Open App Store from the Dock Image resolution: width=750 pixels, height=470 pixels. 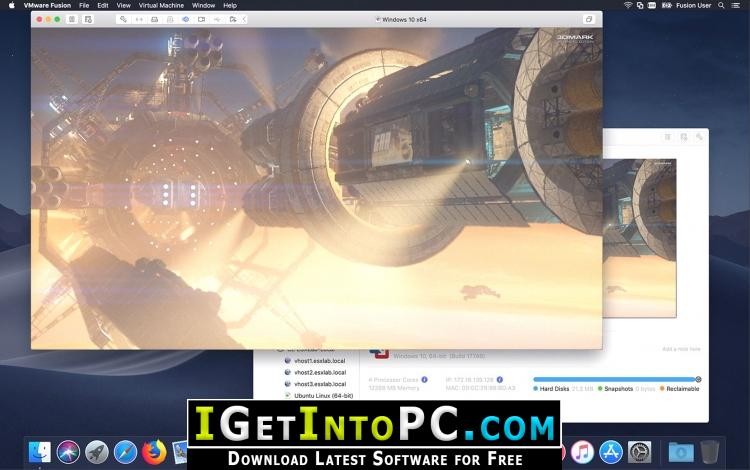click(611, 452)
